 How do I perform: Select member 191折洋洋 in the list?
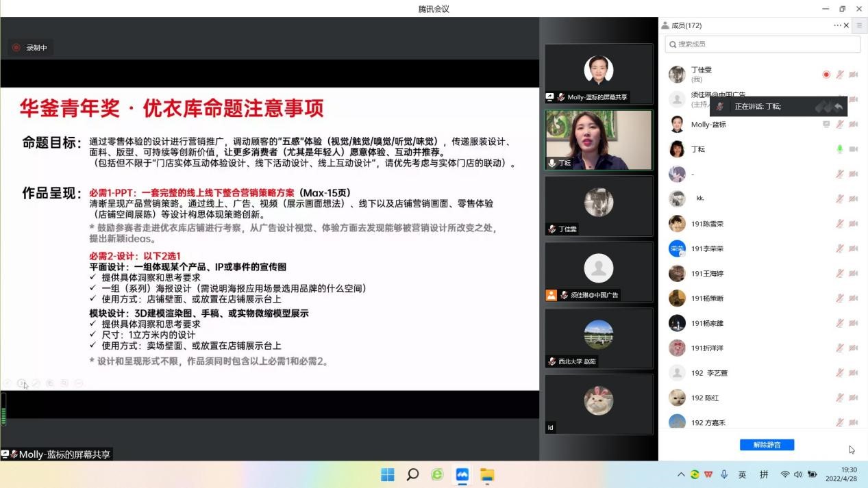(x=762, y=348)
